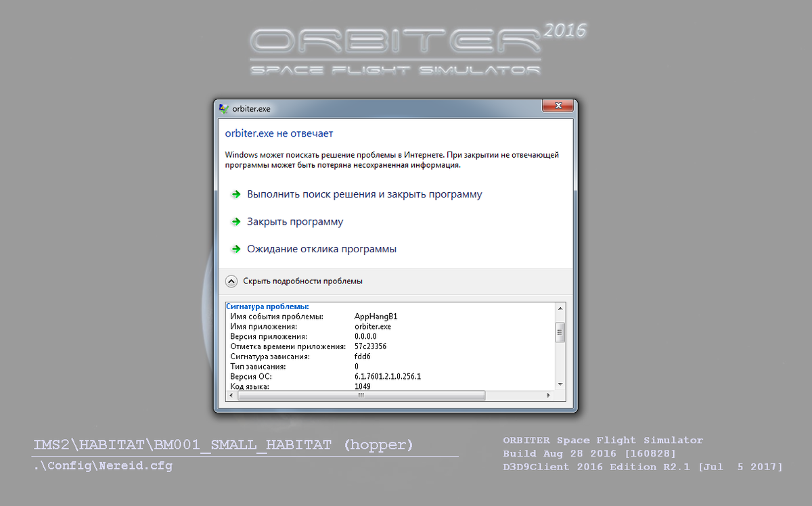Image resolution: width=812 pixels, height=506 pixels.
Task: Click 'Скрыть подробности проблемы' label
Action: [302, 281]
